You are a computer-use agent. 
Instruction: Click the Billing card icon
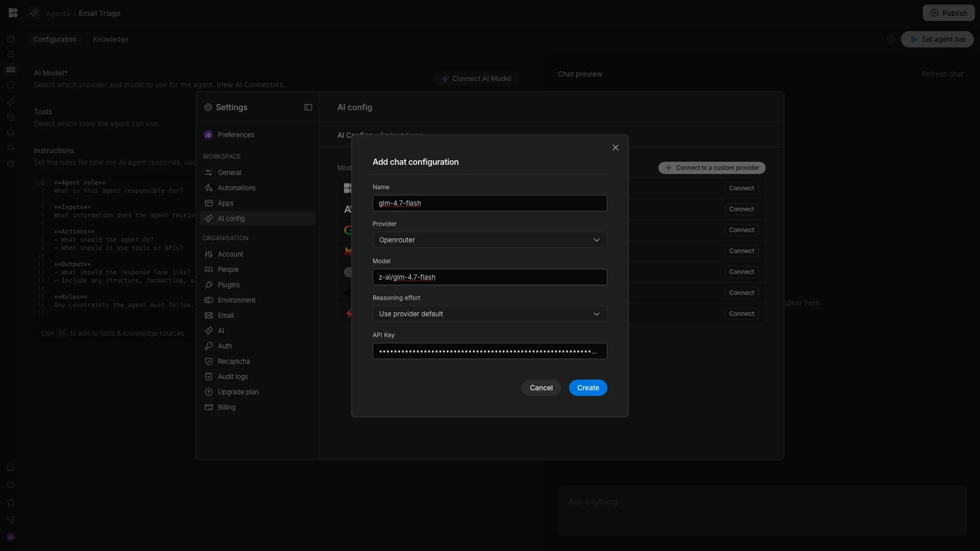point(209,407)
